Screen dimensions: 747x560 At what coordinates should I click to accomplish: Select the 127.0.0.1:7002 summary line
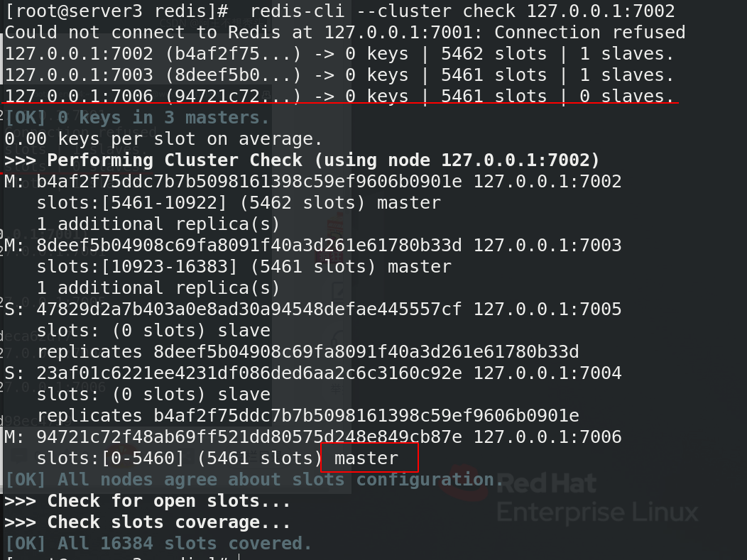tap(339, 54)
